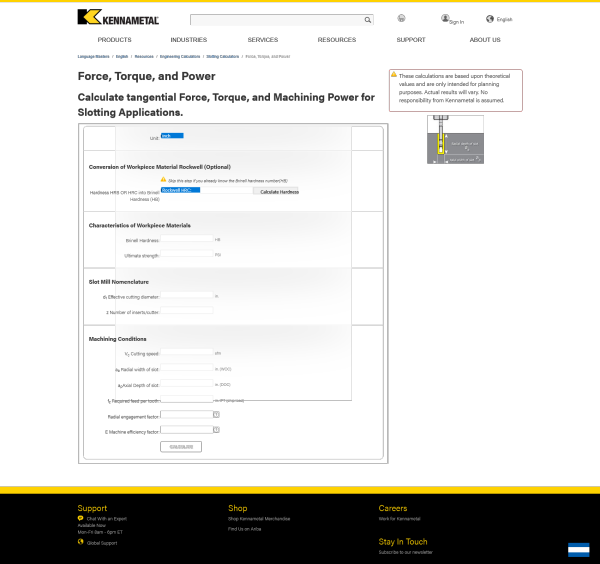Open the INDUSTRIES menu
600x564 pixels.
[189, 40]
